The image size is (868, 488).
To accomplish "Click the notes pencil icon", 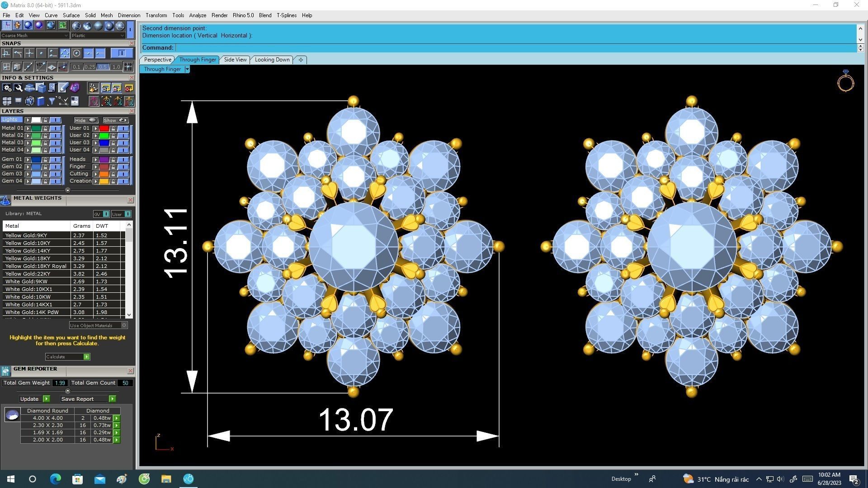I will [63, 88].
